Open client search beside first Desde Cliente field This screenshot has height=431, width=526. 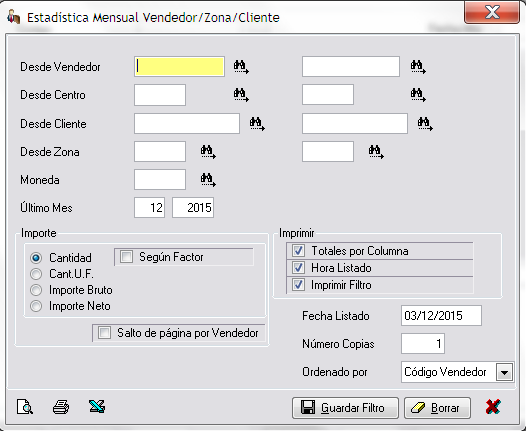pos(257,124)
